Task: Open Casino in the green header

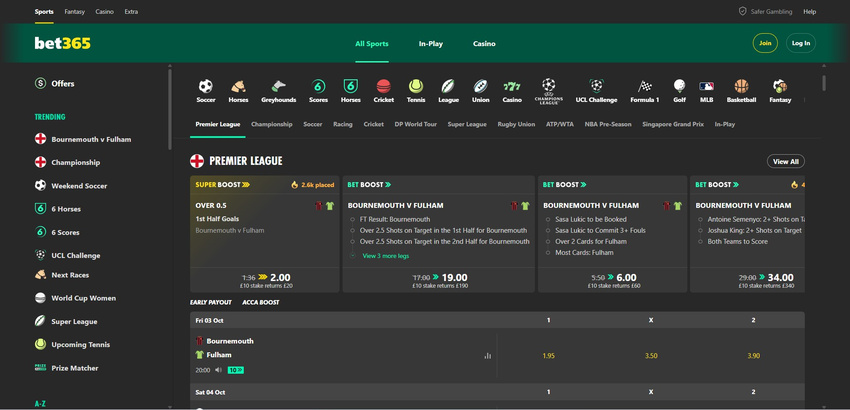Action: [484, 43]
